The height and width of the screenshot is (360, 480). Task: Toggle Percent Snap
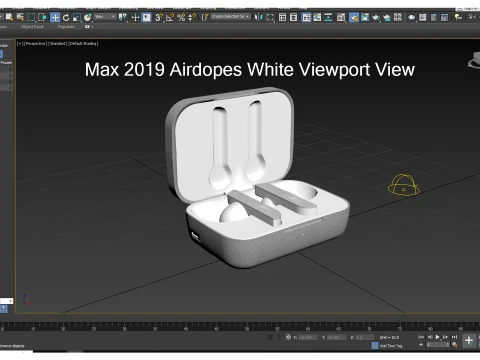tap(181, 17)
